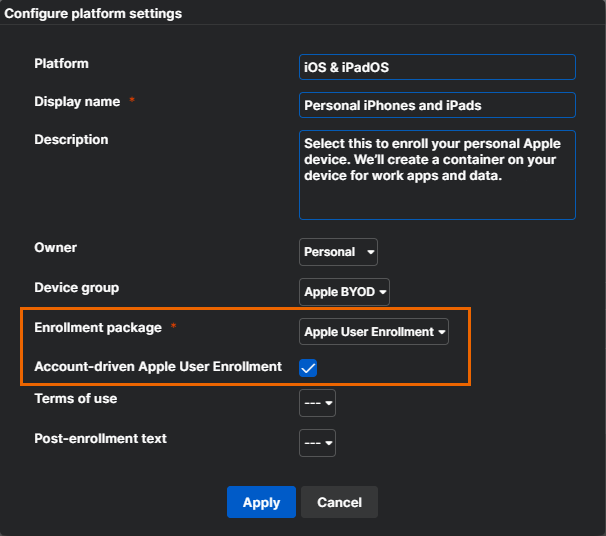The height and width of the screenshot is (536, 606).
Task: Uncheck Account-driven Apple User Enrollment checkbox
Action: (308, 368)
